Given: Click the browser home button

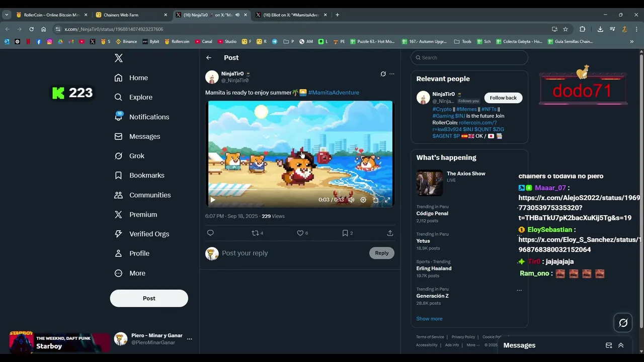Looking at the screenshot, I should click(43, 29).
